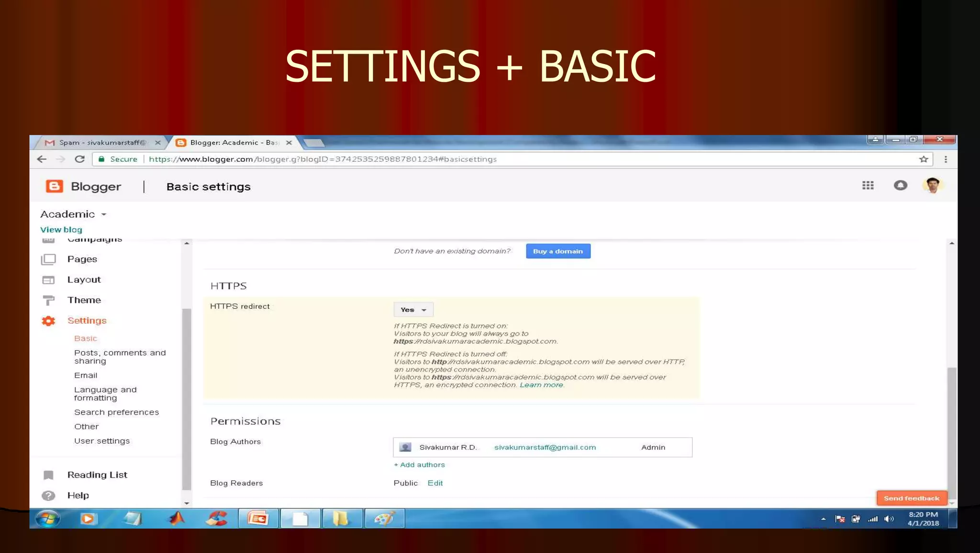Open MATLAB from the taskbar
The image size is (980, 553).
click(x=177, y=518)
